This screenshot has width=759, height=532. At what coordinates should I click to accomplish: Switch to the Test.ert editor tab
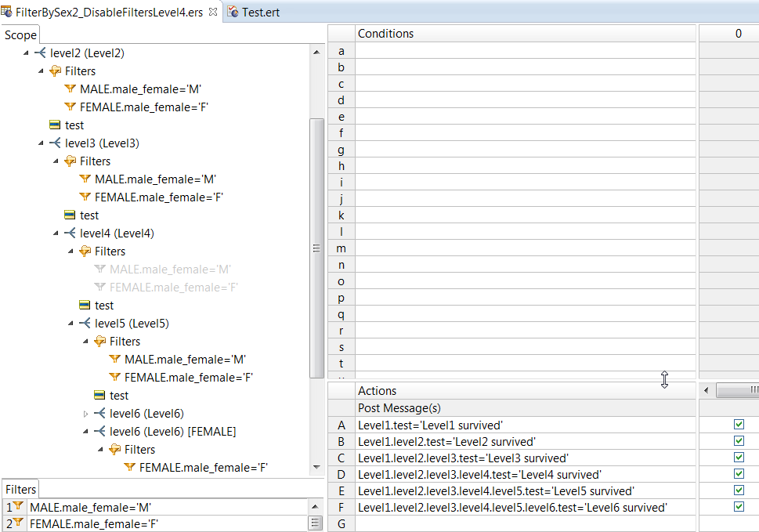pos(254,12)
